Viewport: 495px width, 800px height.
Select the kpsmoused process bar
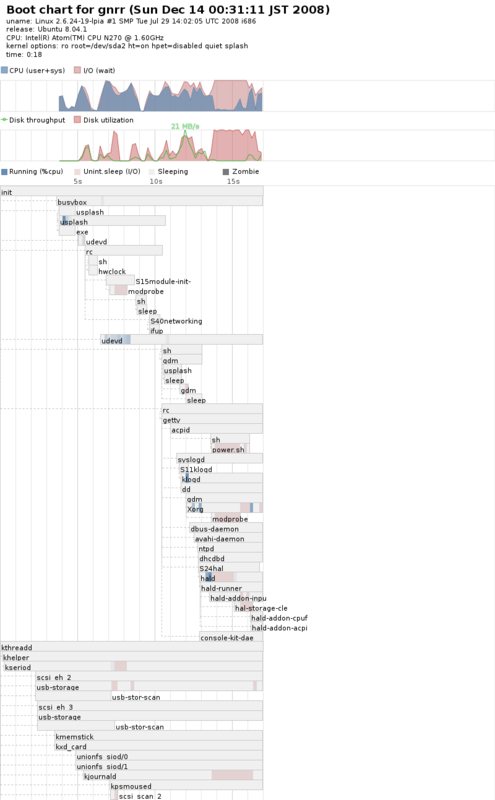(187, 786)
